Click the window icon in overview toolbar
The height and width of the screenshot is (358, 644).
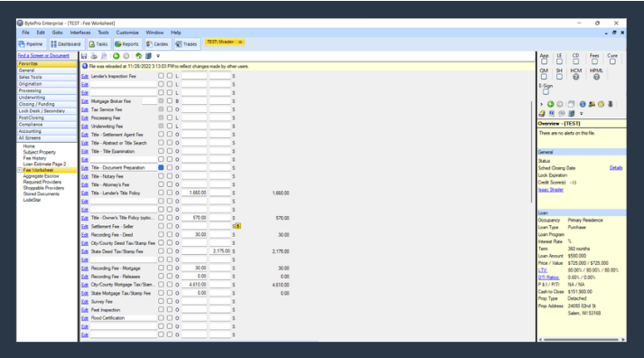tap(571, 104)
